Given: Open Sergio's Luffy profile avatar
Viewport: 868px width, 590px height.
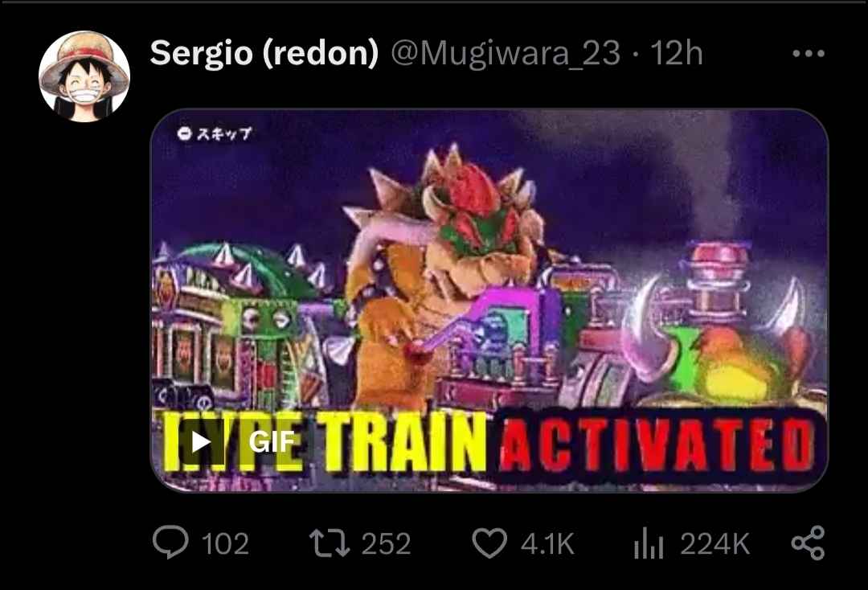Looking at the screenshot, I should [x=84, y=76].
